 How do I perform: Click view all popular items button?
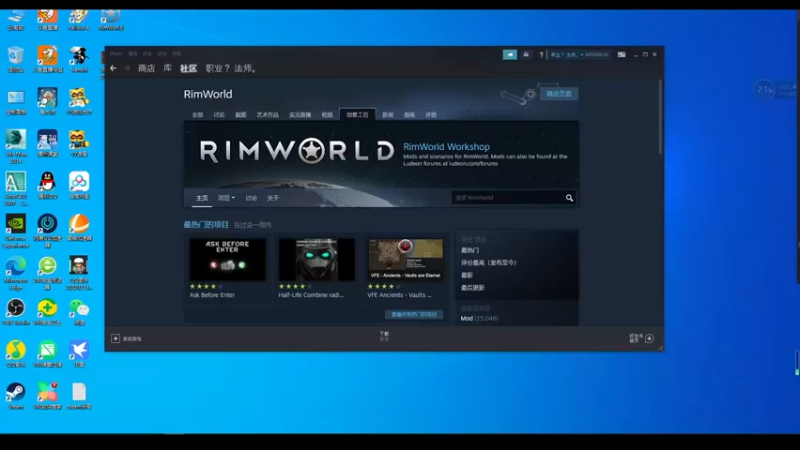414,314
